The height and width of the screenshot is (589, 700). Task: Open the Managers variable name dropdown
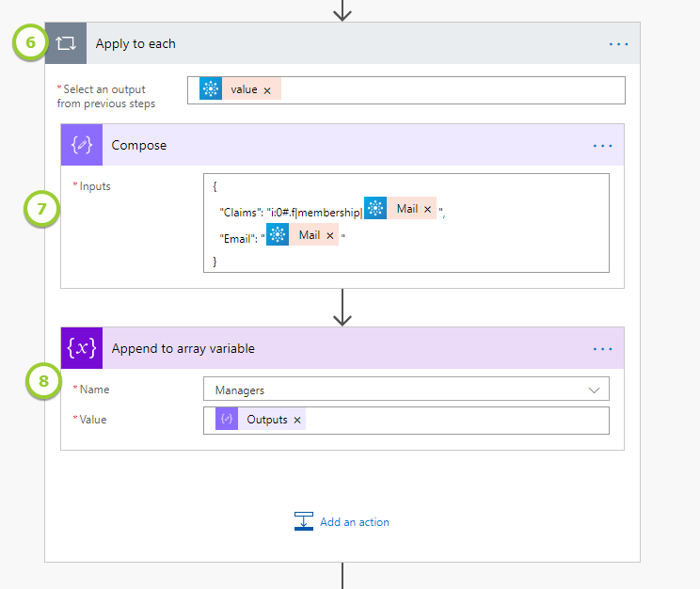point(594,390)
